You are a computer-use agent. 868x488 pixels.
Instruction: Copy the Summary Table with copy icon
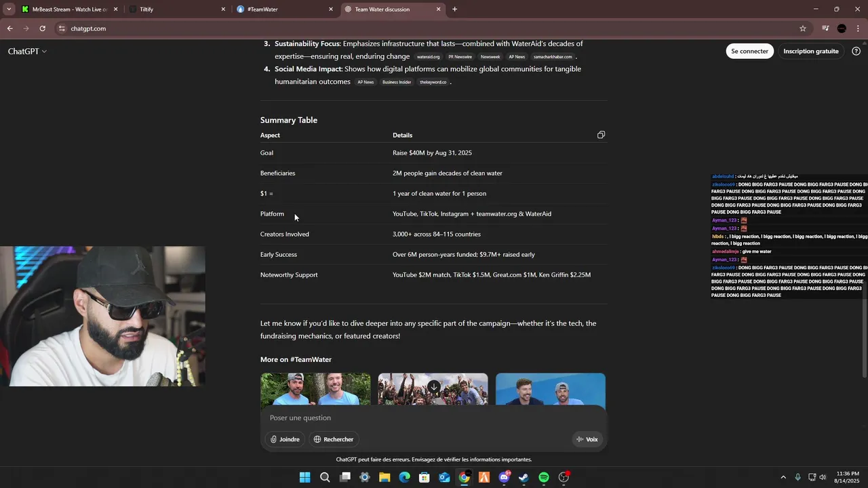pyautogui.click(x=601, y=135)
